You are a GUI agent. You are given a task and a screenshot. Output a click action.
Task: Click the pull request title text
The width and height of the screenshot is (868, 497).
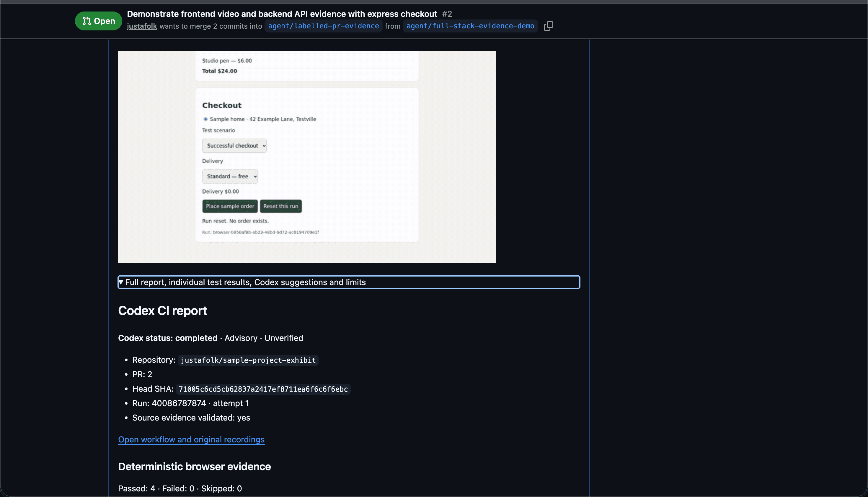[282, 14]
